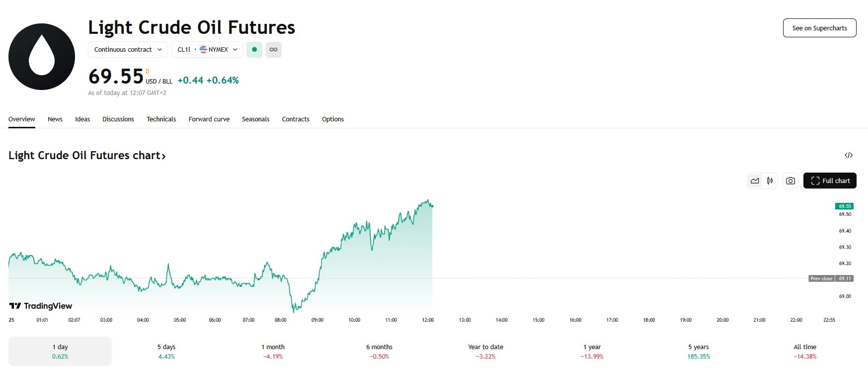
Task: Click 'As of today at 12:07 GMT+2' text
Action: 127,93
